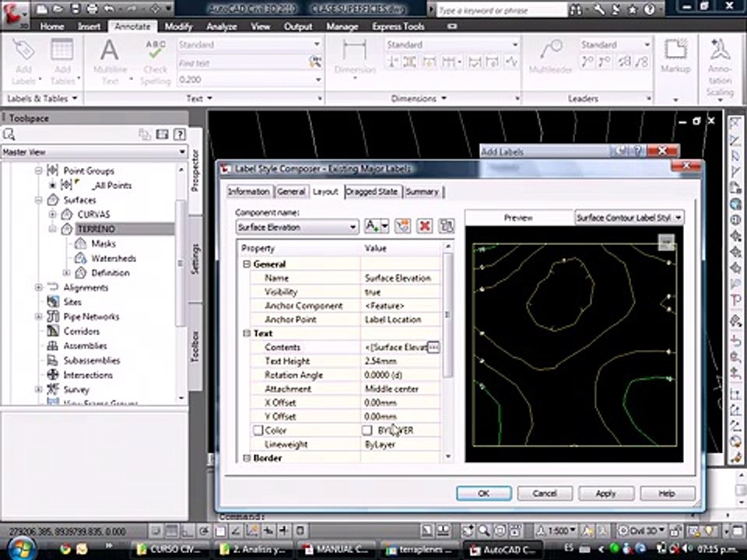747x560 pixels.
Task: Open the Express Tools ribbon tab
Action: pos(398,26)
